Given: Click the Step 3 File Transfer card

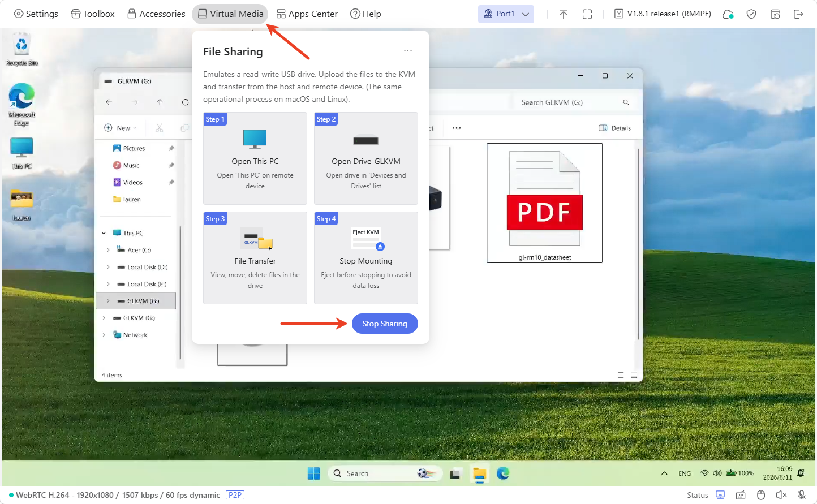Looking at the screenshot, I should click(255, 258).
